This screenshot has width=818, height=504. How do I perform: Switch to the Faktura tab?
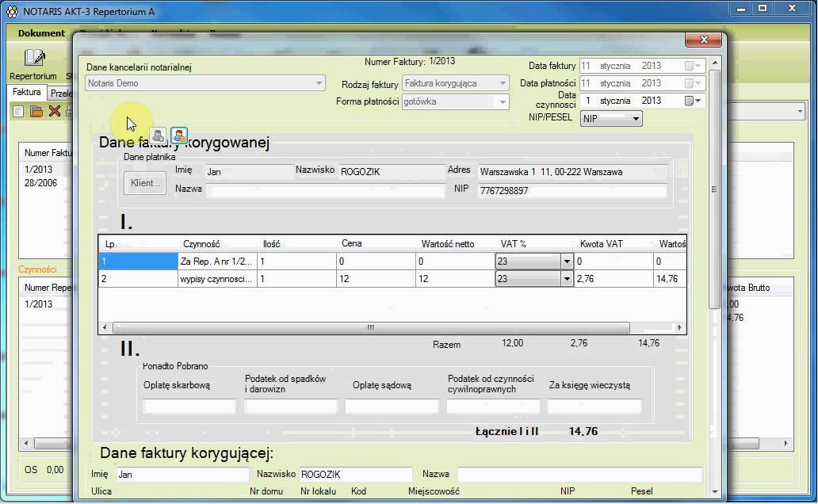27,92
